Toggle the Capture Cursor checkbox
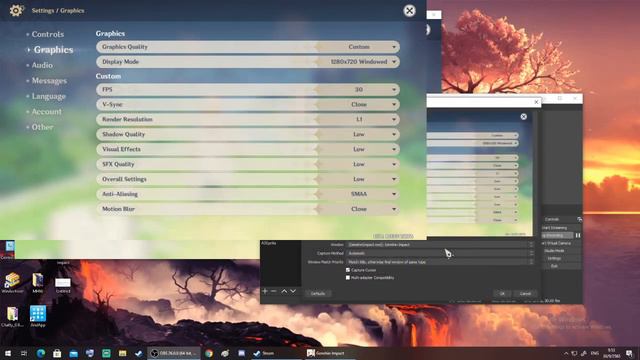The width and height of the screenshot is (640, 360). (348, 270)
